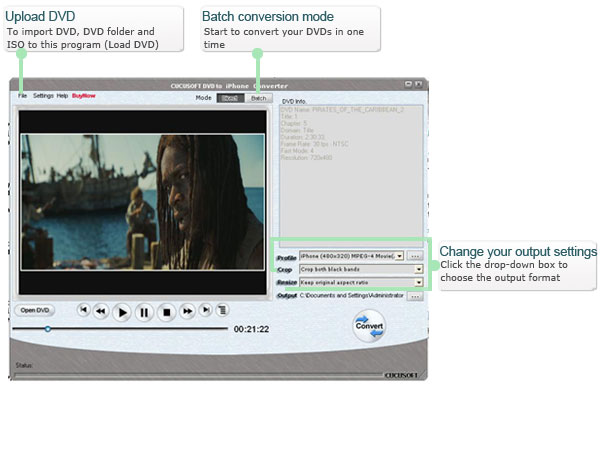Click the 00:21:22 time display
This screenshot has height=450, width=600.
[251, 329]
